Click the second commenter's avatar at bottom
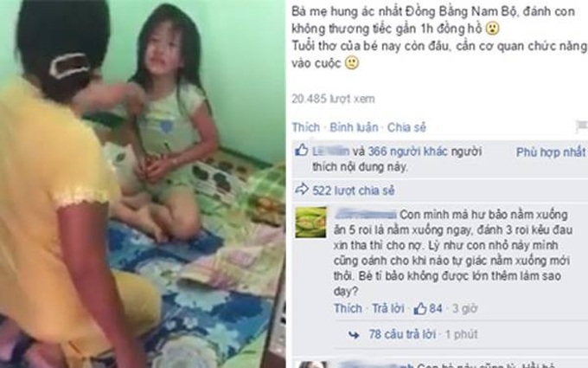588x368 pixels. [x=310, y=365]
